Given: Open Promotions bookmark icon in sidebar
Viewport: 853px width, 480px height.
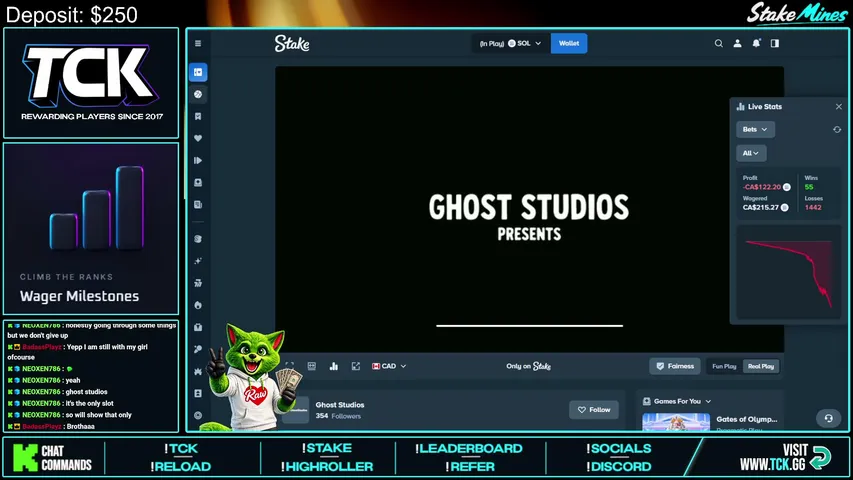Looking at the screenshot, I should point(198,116).
